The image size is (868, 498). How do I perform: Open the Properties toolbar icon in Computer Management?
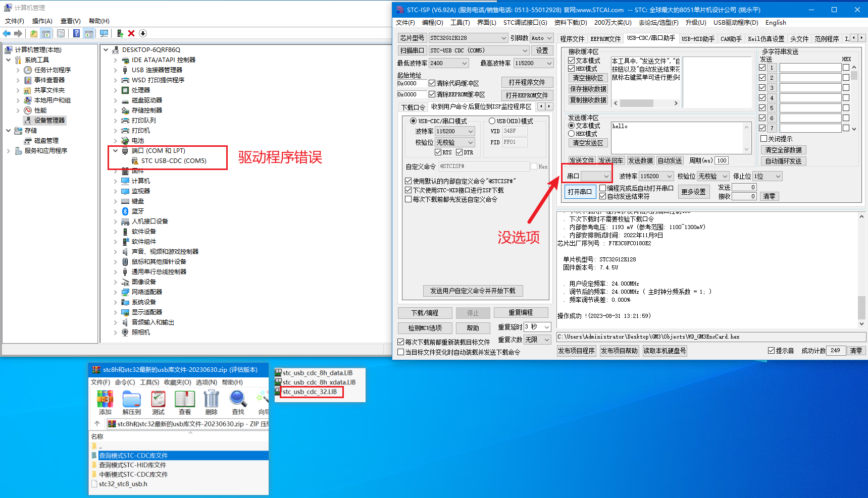[x=61, y=33]
